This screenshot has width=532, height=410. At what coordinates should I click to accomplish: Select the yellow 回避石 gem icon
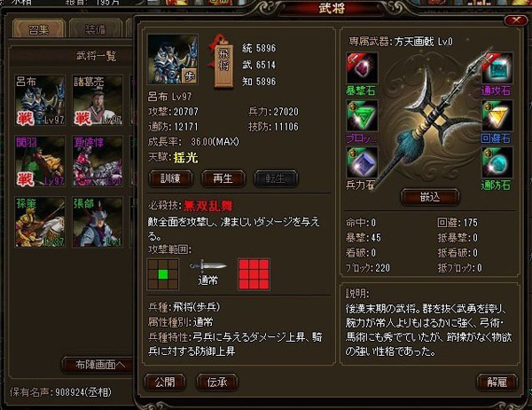(497, 116)
